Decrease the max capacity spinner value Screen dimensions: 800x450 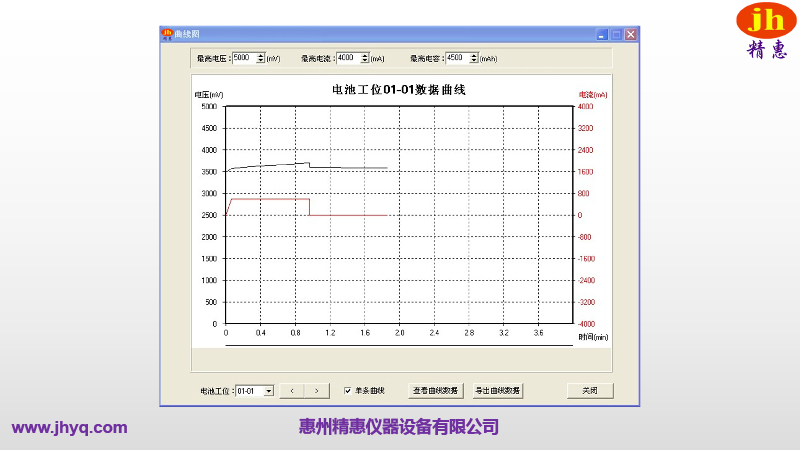pos(474,61)
